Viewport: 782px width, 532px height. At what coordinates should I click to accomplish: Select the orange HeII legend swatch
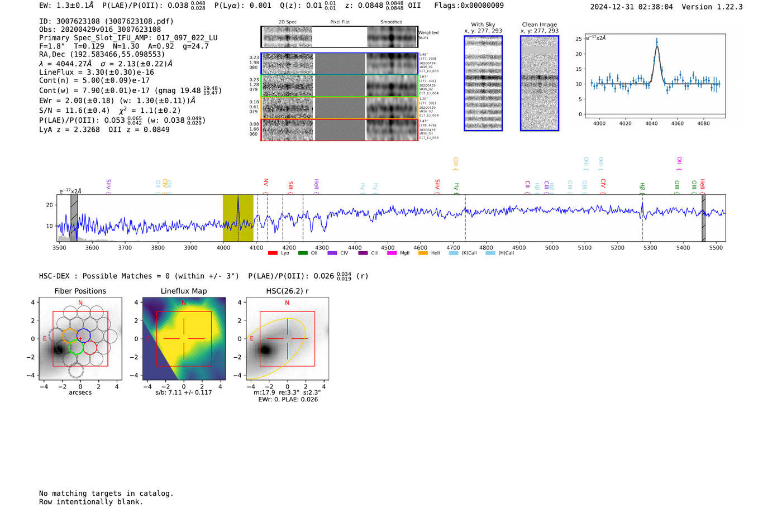[423, 253]
